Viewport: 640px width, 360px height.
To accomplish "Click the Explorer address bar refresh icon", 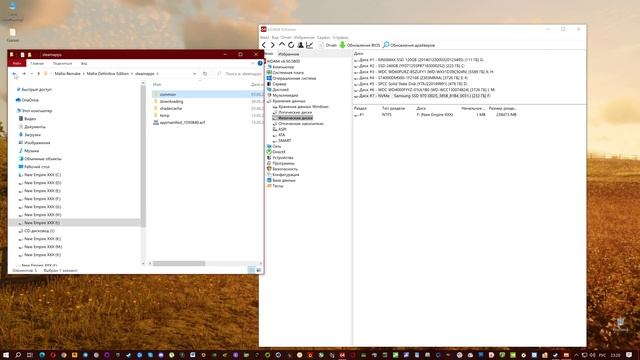I will click(x=205, y=74).
